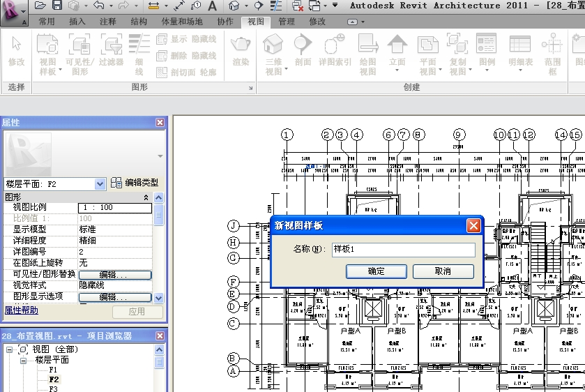The image size is (585, 392).
Task: Click the 属性帮助 link
Action: pos(21,310)
